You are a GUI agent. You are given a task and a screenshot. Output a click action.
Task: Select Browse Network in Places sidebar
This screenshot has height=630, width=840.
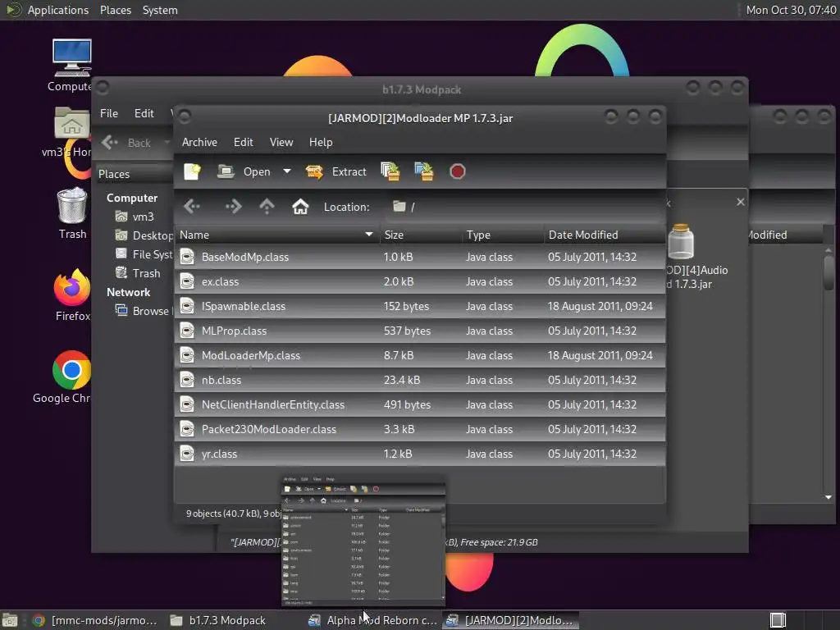click(144, 311)
